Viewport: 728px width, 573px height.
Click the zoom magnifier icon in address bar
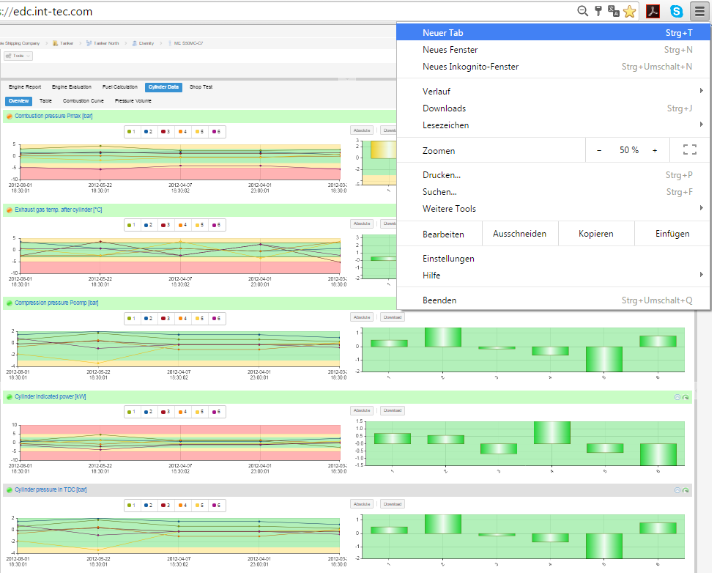coord(583,11)
